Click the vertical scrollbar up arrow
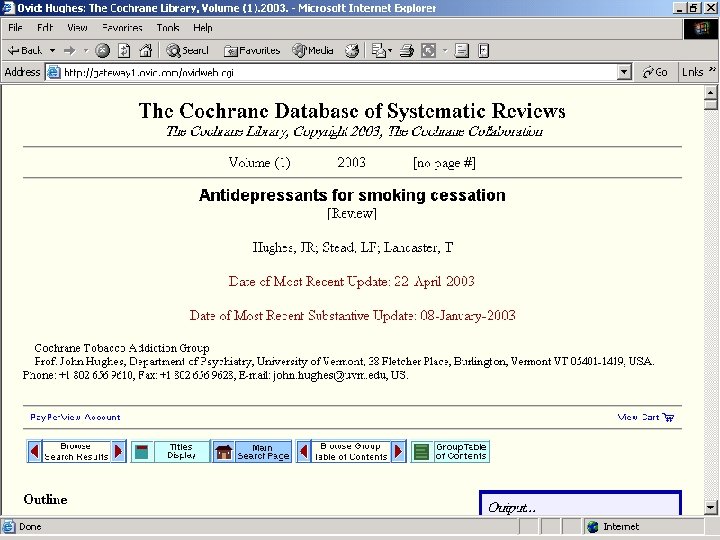Viewport: 720px width, 540px height. (x=710, y=92)
